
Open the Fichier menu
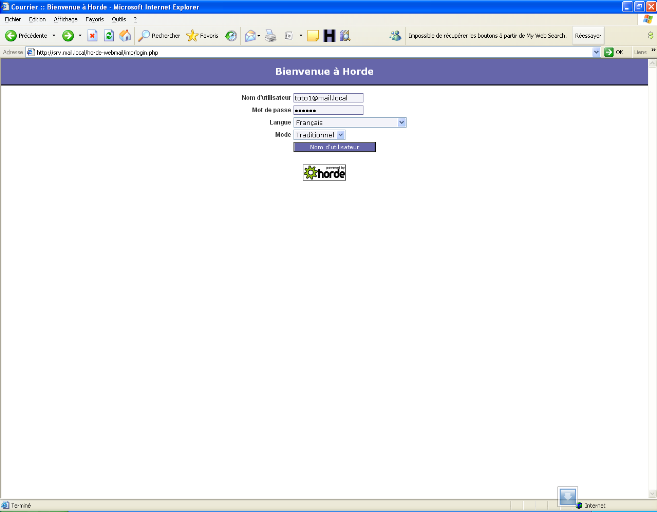(13, 19)
